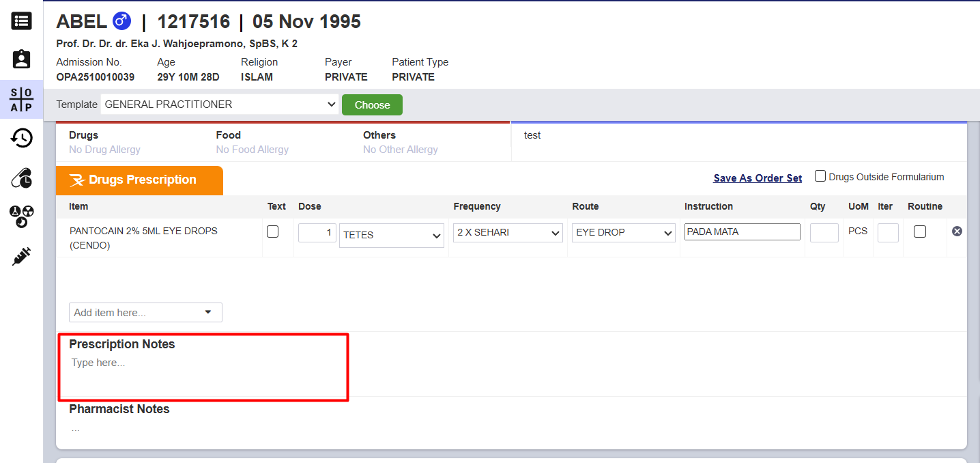Open the EYE DROP route dropdown
This screenshot has height=463, width=980.
click(x=624, y=233)
